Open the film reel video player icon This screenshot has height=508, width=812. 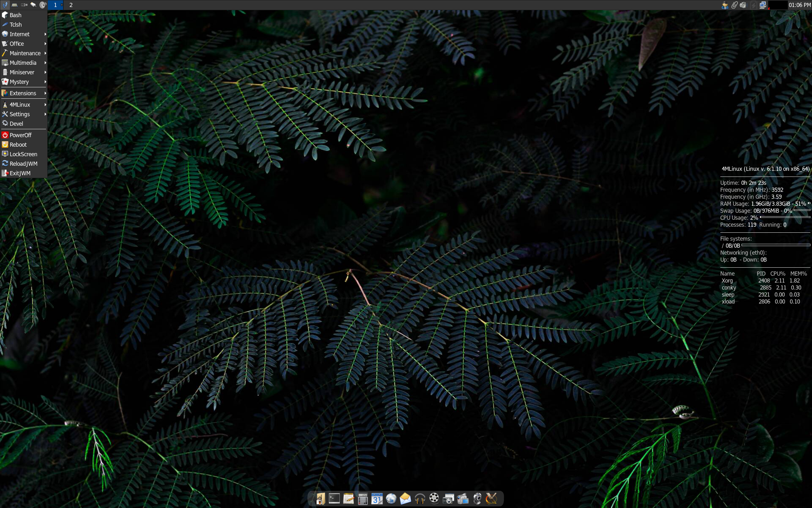434,498
